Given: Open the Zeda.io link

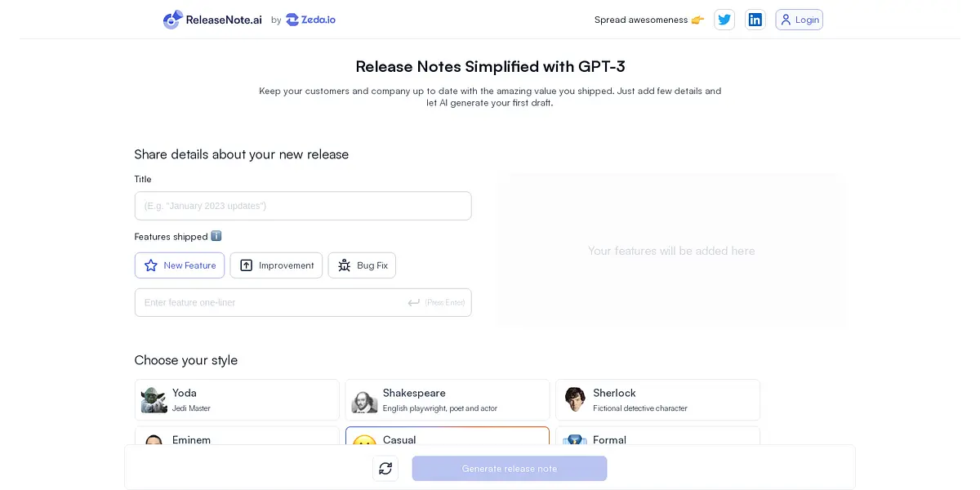Looking at the screenshot, I should pyautogui.click(x=310, y=20).
